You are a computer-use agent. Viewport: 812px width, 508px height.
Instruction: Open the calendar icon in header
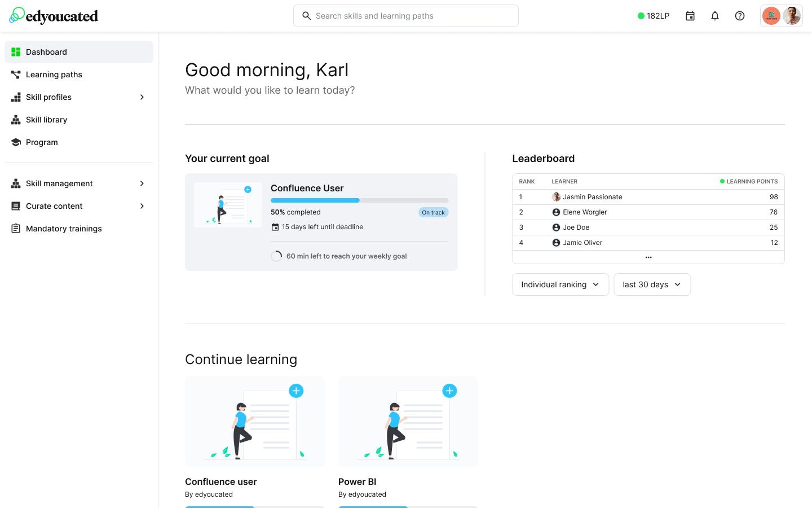point(690,16)
